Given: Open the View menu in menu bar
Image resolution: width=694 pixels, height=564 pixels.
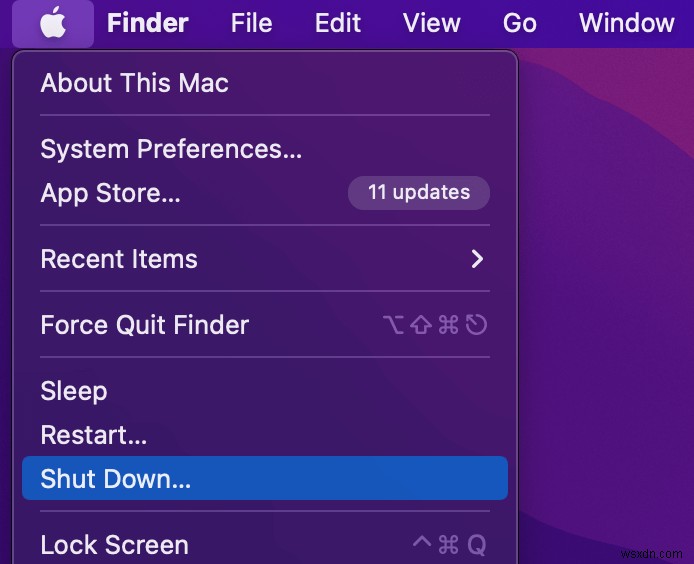Looking at the screenshot, I should (x=432, y=23).
